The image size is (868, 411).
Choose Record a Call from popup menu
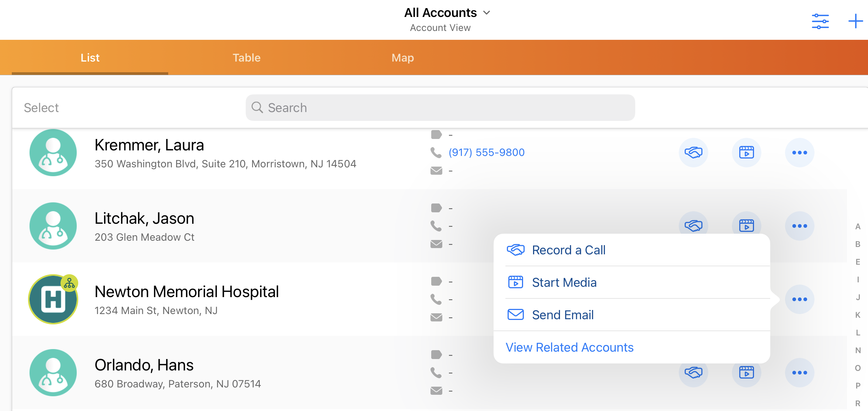coord(568,250)
